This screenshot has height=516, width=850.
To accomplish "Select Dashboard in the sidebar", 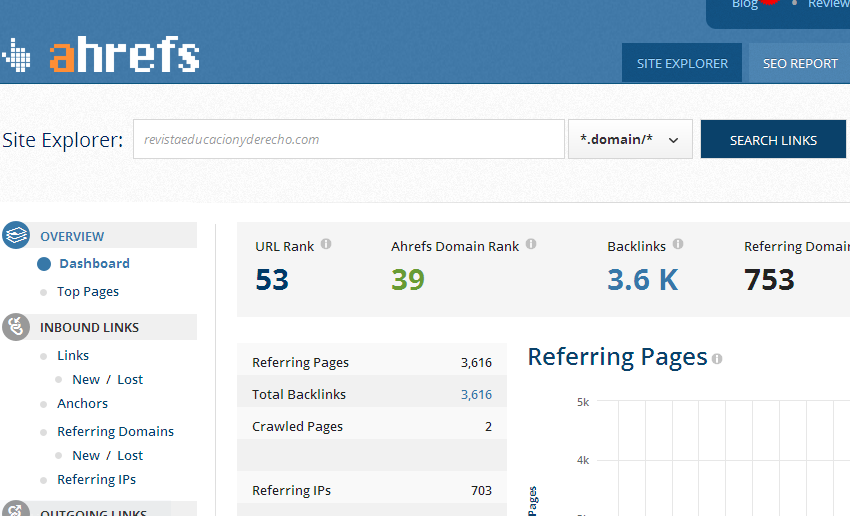I will (94, 263).
